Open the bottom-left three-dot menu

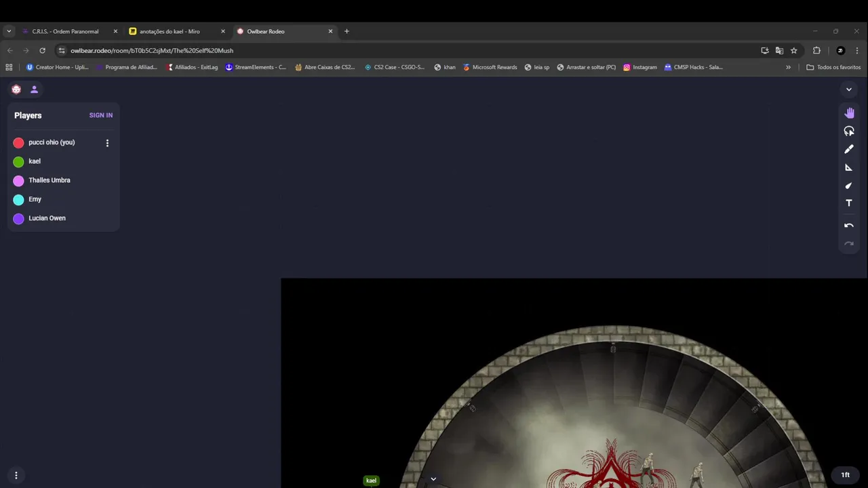[x=16, y=475]
